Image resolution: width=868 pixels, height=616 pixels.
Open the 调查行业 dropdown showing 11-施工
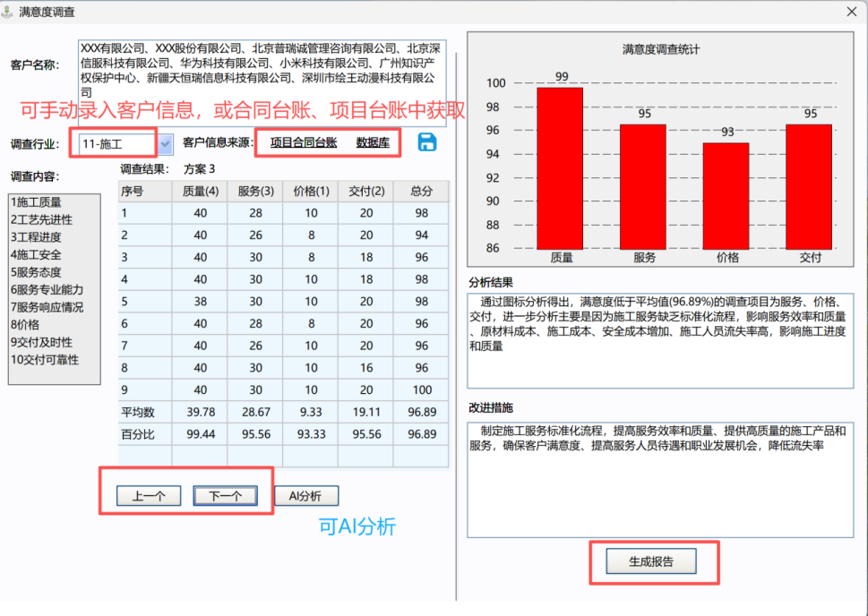pyautogui.click(x=164, y=142)
